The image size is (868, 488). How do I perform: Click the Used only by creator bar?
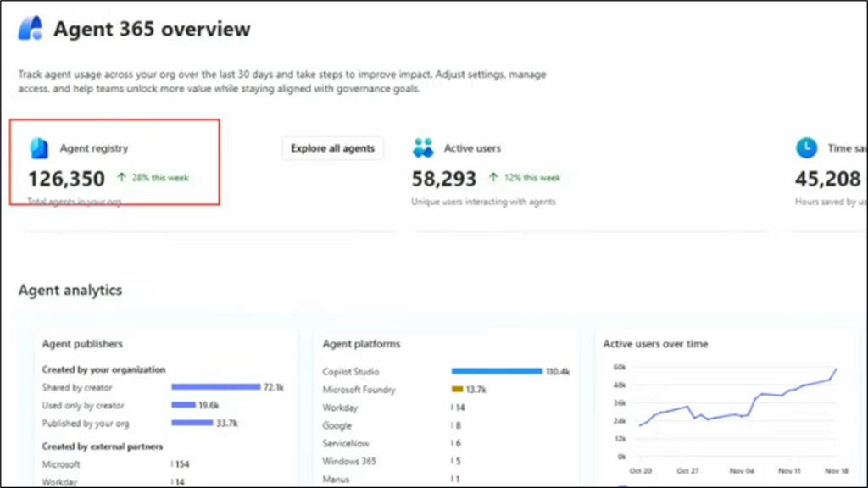click(184, 406)
